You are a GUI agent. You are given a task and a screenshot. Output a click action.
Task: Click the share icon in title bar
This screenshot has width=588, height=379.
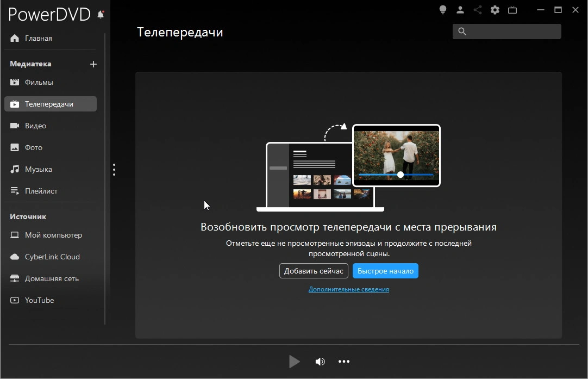point(478,10)
